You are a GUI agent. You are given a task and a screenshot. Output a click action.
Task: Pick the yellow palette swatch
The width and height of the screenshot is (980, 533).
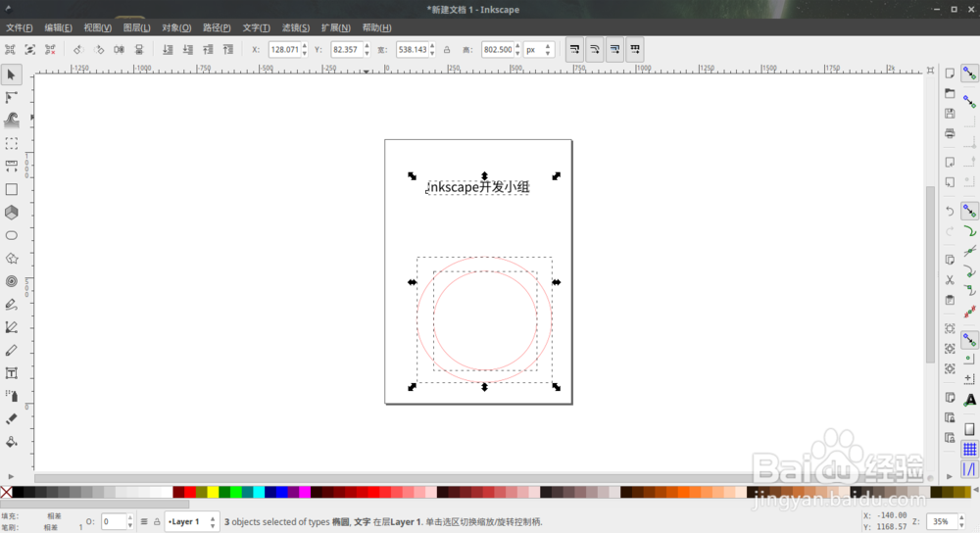point(213,493)
